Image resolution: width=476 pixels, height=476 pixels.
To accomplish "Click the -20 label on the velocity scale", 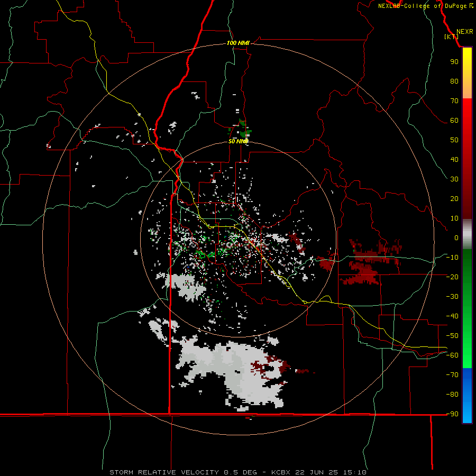I will 452,277.
